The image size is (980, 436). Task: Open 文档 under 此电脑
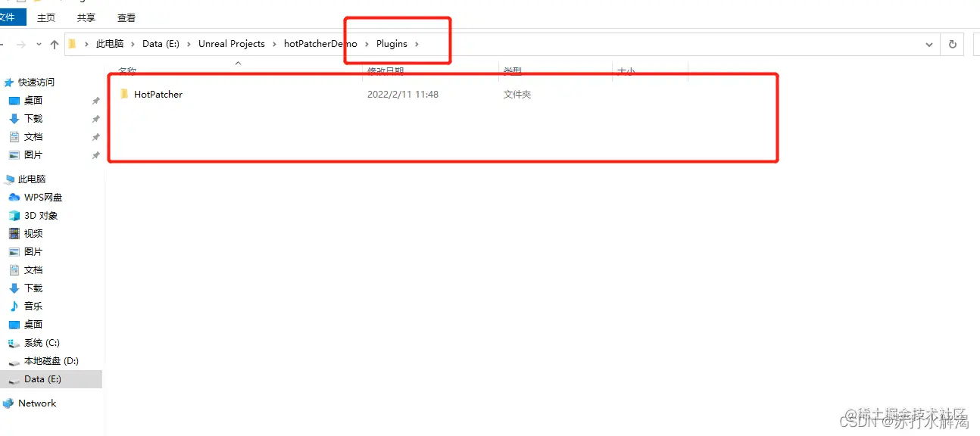pos(33,270)
